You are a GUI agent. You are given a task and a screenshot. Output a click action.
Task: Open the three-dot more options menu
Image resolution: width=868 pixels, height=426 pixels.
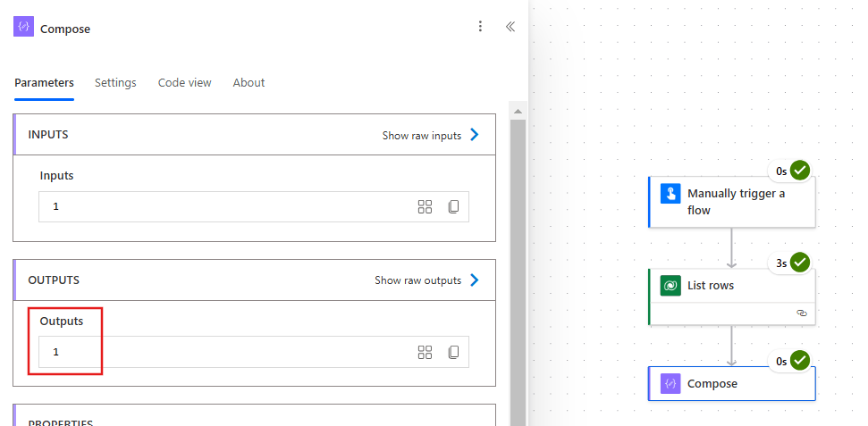(480, 27)
